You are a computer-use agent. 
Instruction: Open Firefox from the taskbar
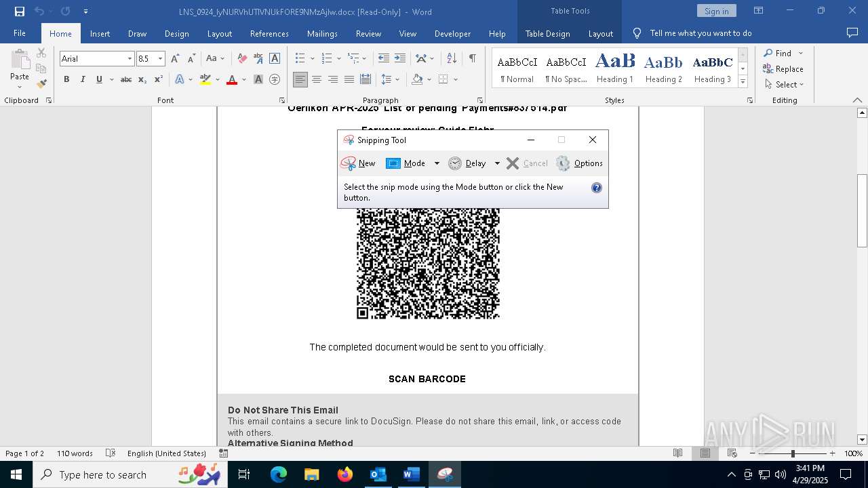tap(345, 474)
